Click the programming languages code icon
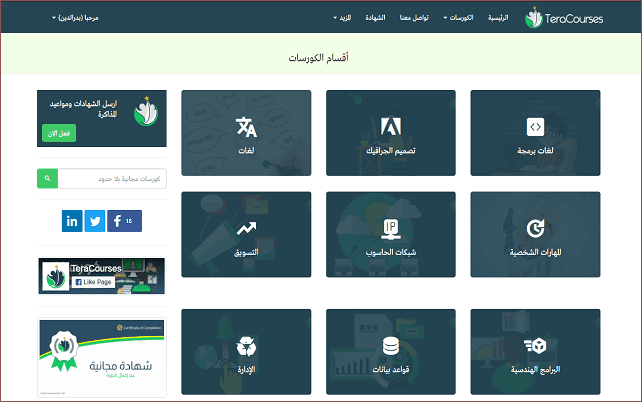This screenshot has width=642, height=402. click(535, 127)
